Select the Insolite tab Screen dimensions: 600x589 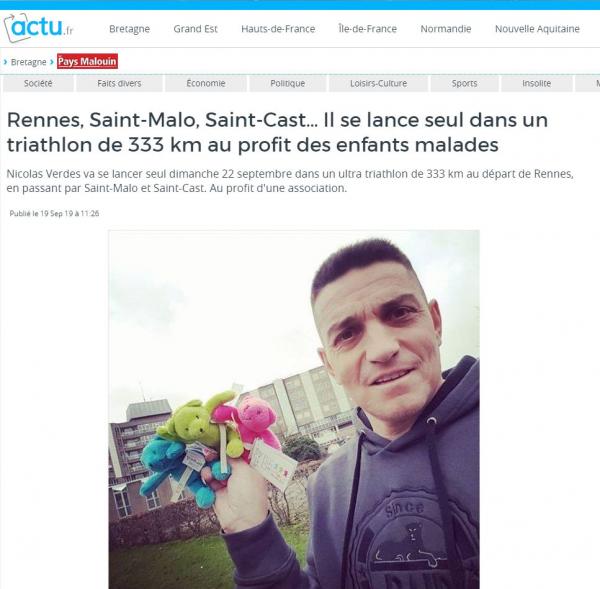click(536, 83)
